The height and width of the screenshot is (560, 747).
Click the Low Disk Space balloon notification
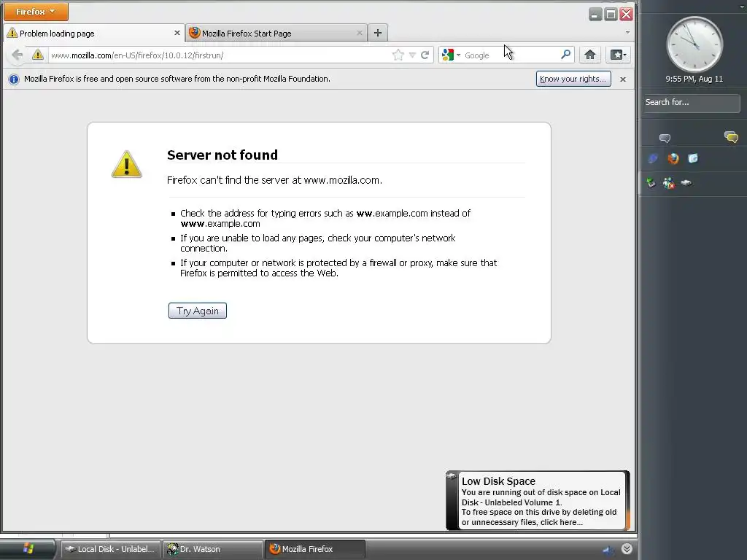pyautogui.click(x=538, y=500)
